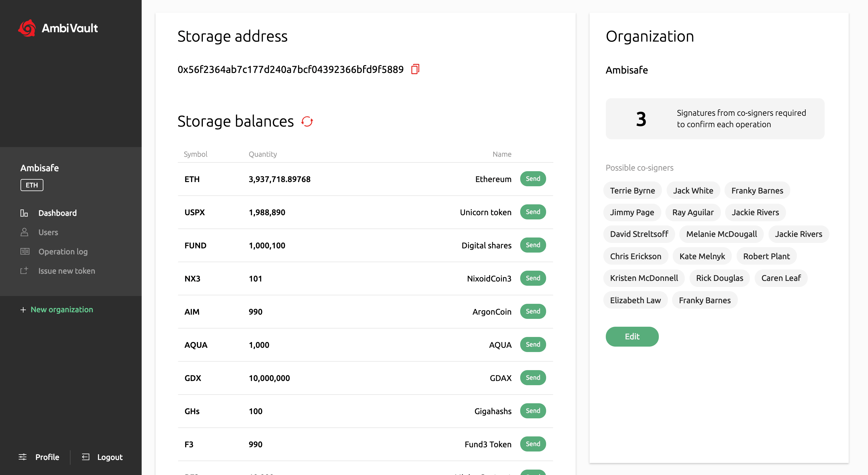Click the Terrie Byrne co-signer chip

click(632, 191)
